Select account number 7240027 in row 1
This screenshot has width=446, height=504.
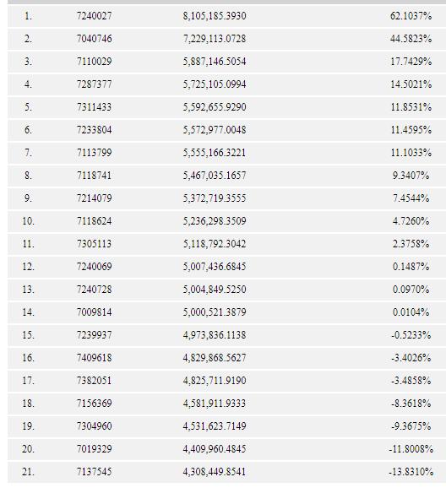[x=95, y=16]
